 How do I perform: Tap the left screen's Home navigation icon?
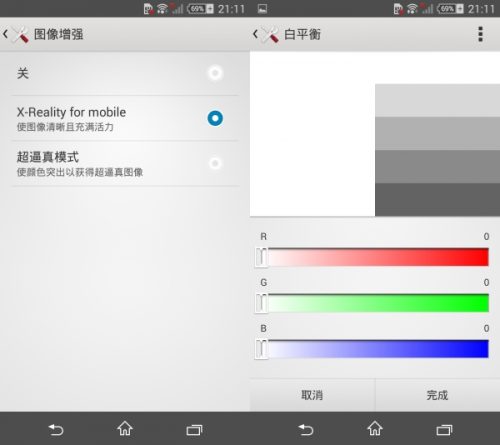pyautogui.click(x=125, y=429)
